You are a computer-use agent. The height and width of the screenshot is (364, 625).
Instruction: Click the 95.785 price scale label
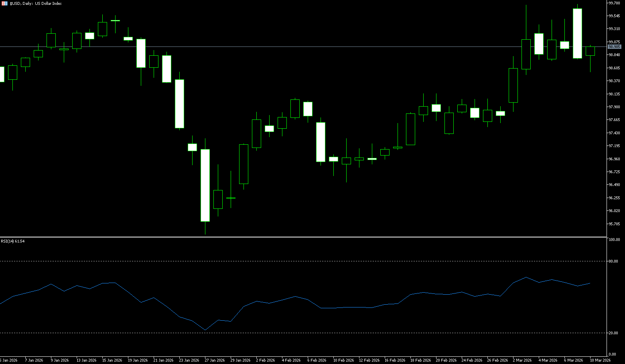point(614,224)
